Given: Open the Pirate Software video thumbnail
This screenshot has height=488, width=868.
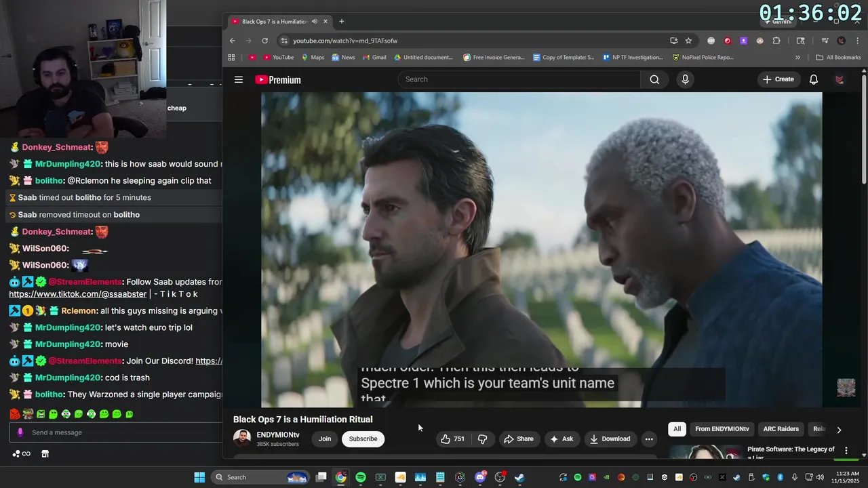Looking at the screenshot, I should click(705, 451).
